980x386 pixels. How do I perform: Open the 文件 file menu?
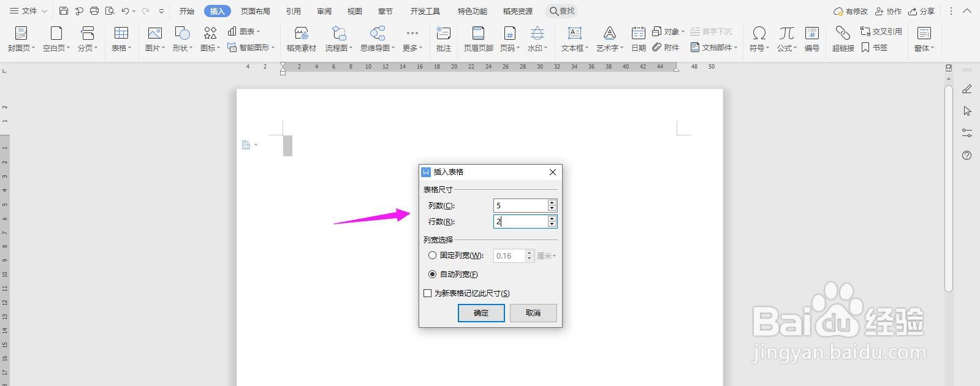(28, 11)
